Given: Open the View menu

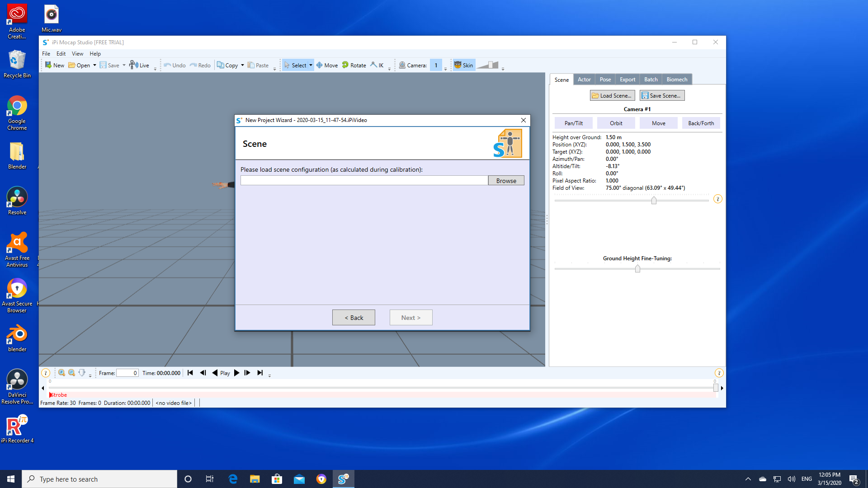Looking at the screenshot, I should tap(77, 53).
